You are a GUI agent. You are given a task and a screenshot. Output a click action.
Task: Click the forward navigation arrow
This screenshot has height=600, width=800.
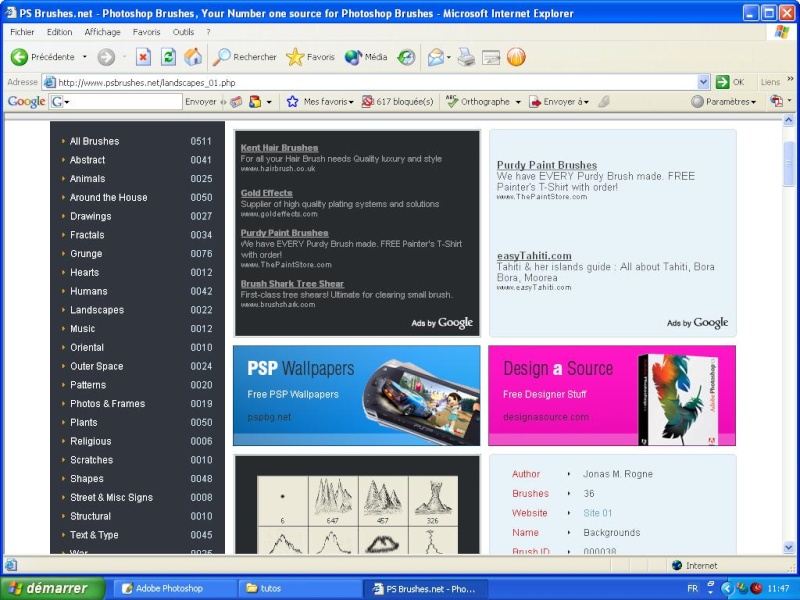(x=106, y=57)
